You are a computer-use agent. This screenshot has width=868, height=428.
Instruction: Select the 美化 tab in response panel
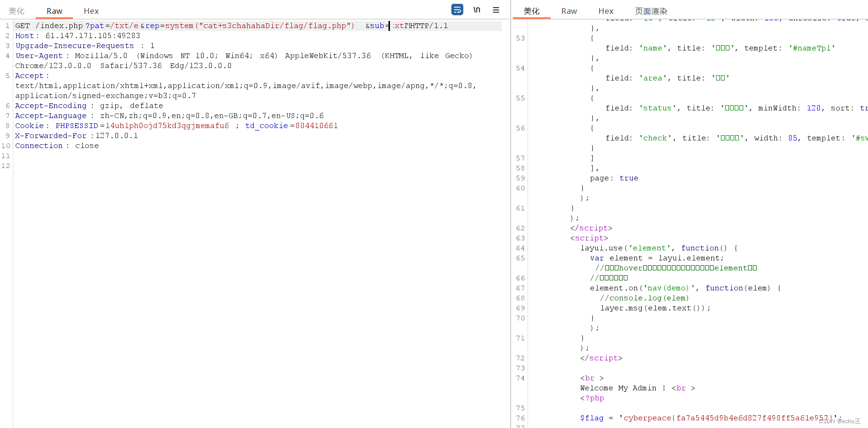531,11
